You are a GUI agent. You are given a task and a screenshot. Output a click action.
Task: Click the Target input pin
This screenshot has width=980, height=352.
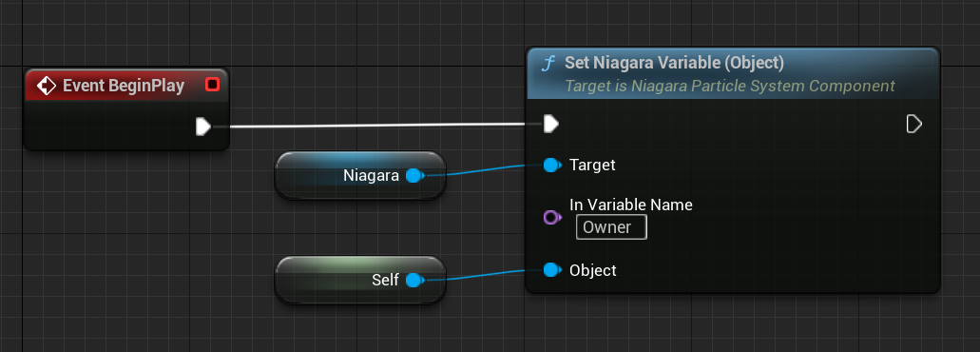click(x=551, y=165)
